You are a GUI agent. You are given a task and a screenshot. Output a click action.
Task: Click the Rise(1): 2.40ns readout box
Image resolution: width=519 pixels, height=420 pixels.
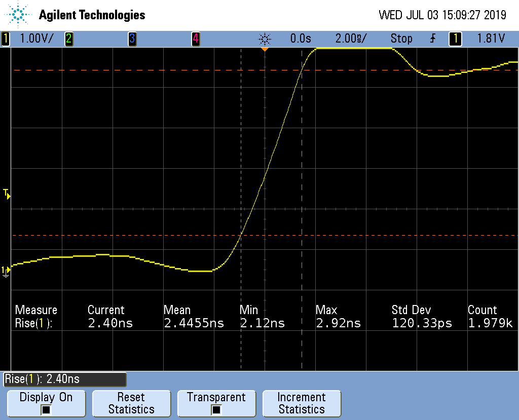tap(64, 379)
